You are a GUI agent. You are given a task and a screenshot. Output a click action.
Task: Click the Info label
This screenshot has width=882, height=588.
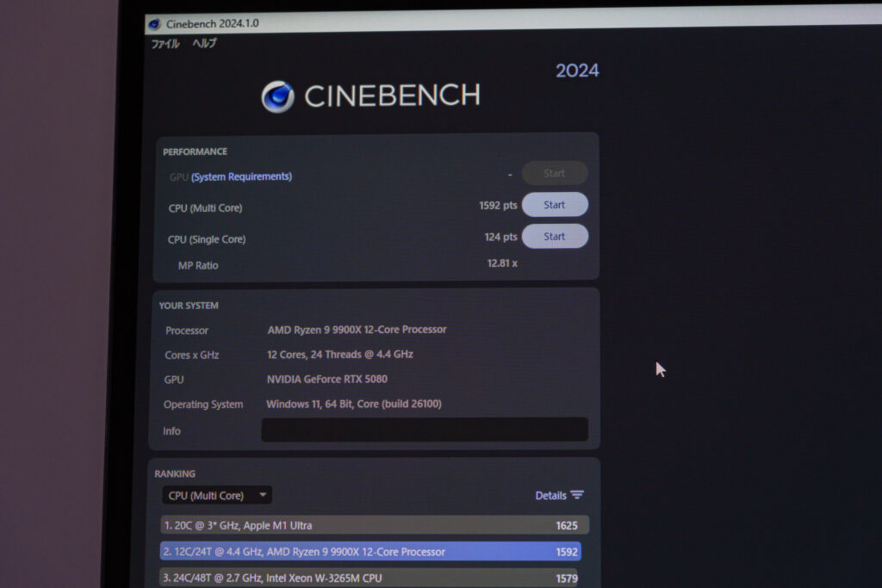[171, 431]
